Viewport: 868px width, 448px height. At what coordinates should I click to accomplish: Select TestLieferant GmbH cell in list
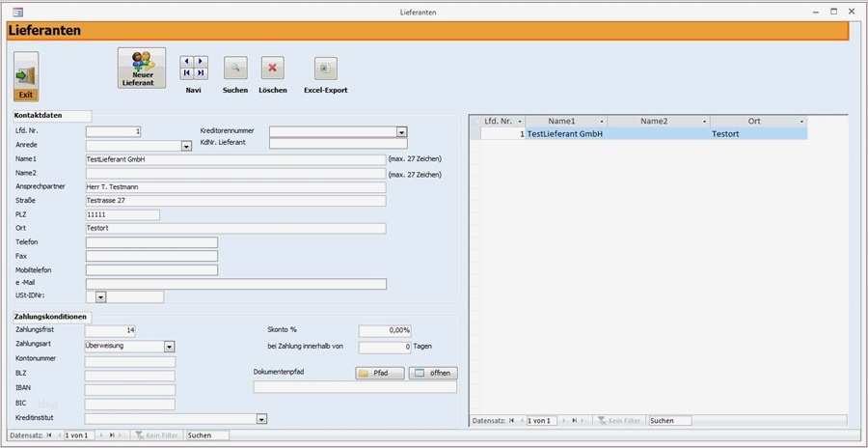(x=566, y=133)
